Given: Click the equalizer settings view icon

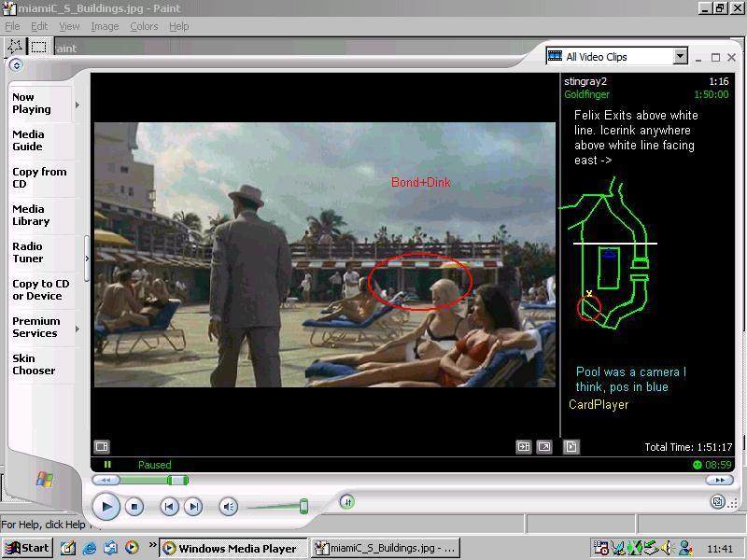Looking at the screenshot, I should point(524,447).
